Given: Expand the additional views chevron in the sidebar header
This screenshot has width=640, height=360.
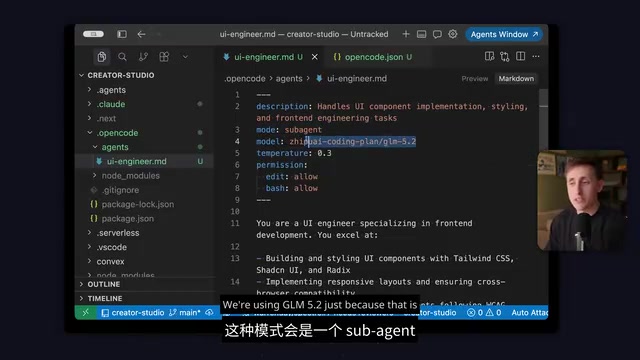Looking at the screenshot, I should tap(185, 57).
